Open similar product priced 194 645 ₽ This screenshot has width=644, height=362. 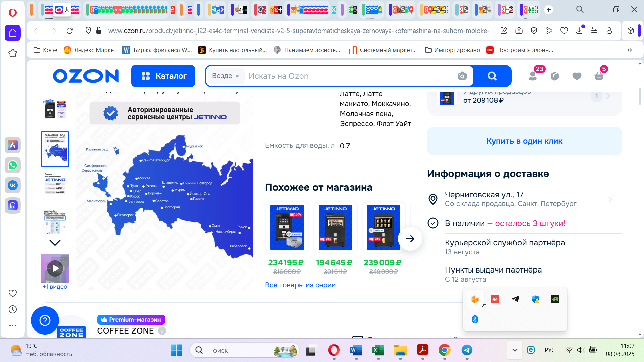click(335, 228)
